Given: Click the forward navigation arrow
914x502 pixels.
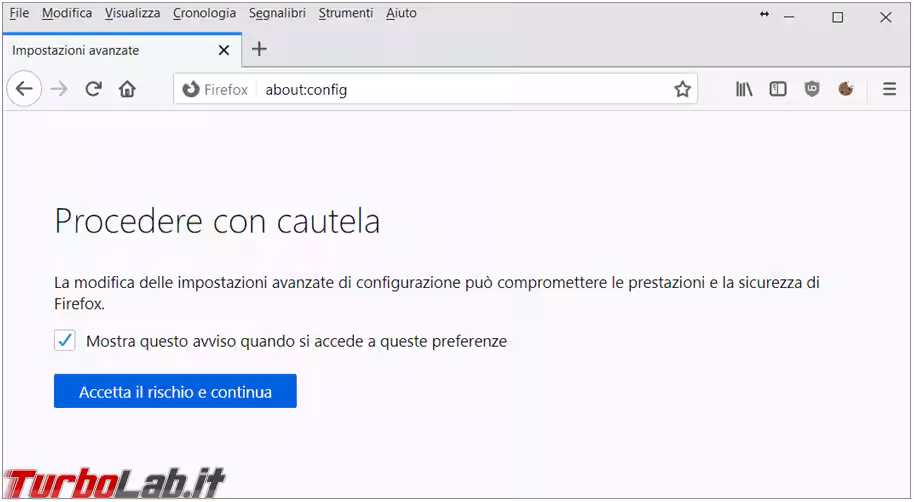Looking at the screenshot, I should coord(59,89).
